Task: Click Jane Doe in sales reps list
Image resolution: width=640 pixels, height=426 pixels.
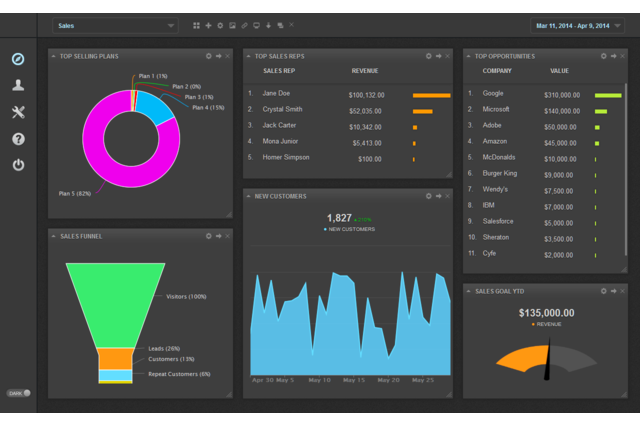Action: (276, 94)
